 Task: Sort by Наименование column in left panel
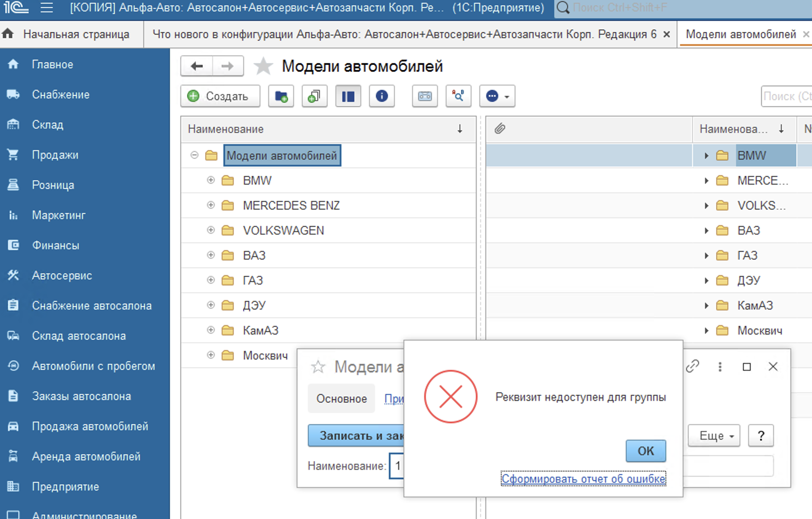328,129
